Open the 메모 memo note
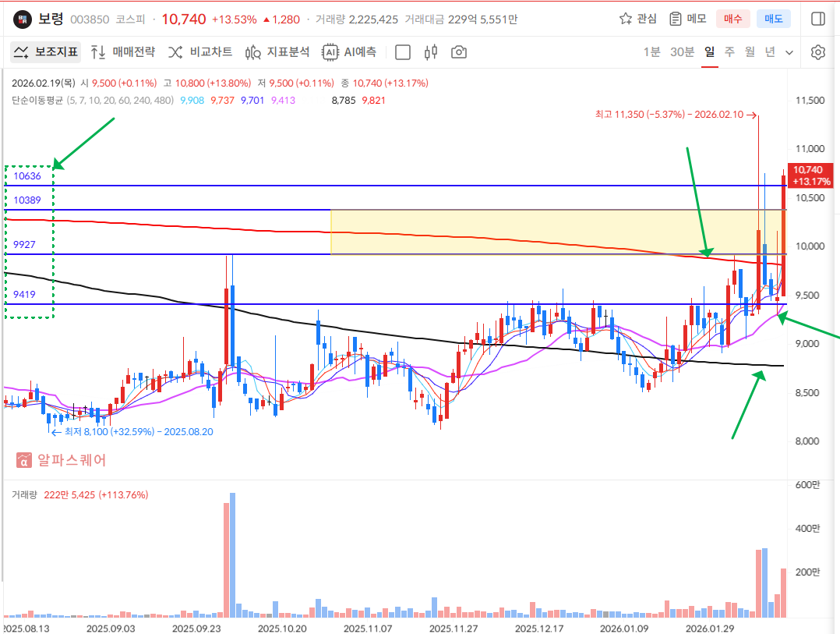Viewport: 840px width, 634px height. click(x=688, y=19)
